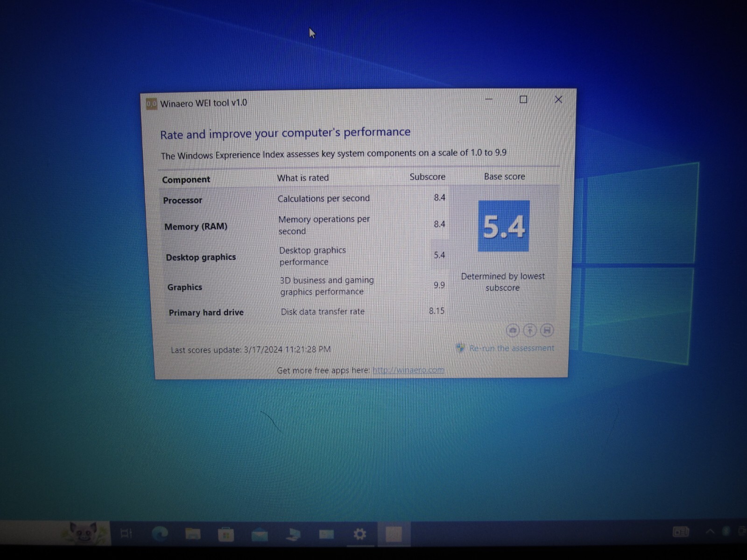
Task: Click the Bluetooth tray icon
Action: coord(726,531)
